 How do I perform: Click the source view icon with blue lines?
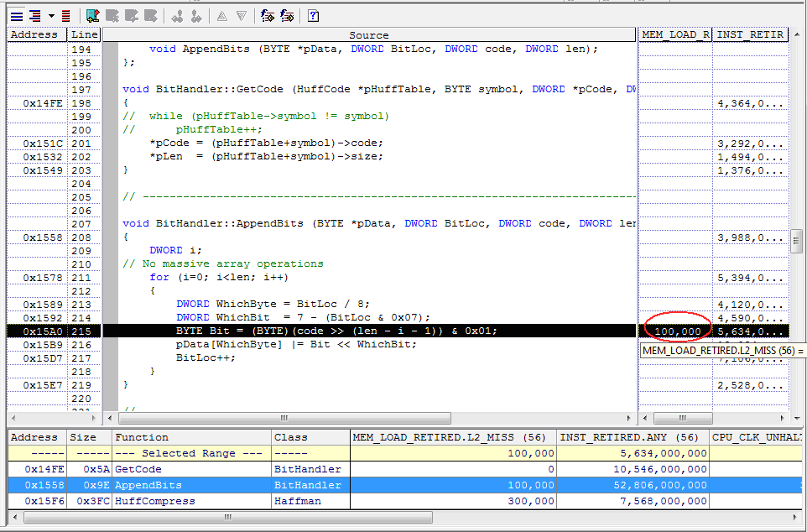coord(16,15)
